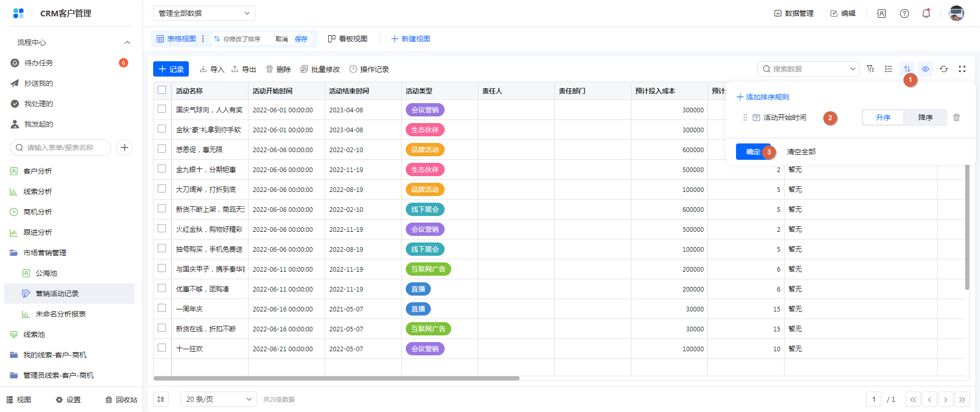Click the 确定 button in sort panel
This screenshot has height=412, width=980.
tap(752, 152)
